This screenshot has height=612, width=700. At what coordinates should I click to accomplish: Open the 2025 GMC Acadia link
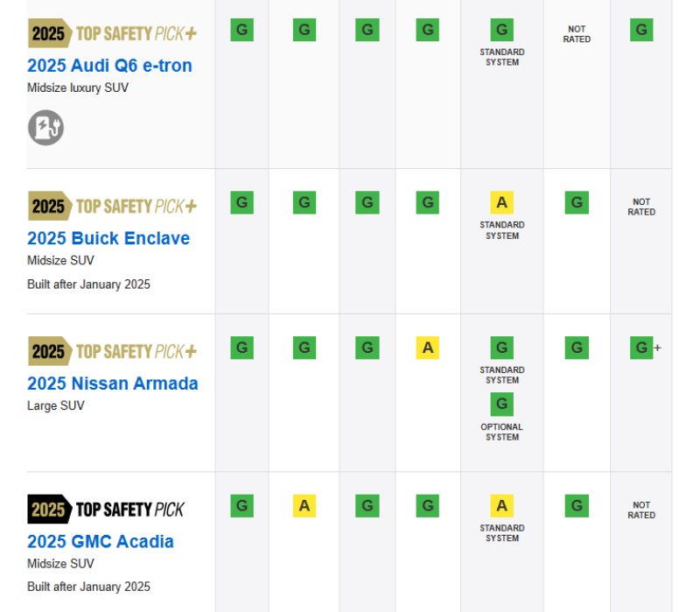point(101,541)
